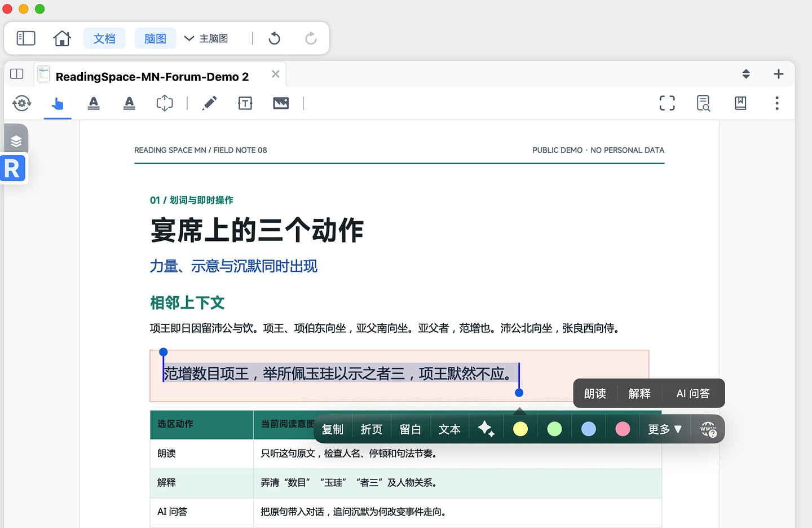This screenshot has width=812, height=528.
Task: Select the rectangle region capture tool
Action: click(165, 103)
